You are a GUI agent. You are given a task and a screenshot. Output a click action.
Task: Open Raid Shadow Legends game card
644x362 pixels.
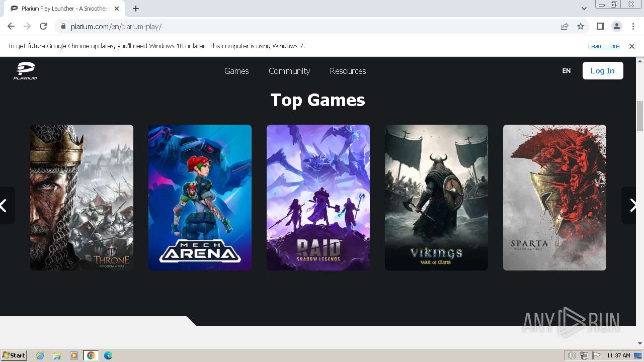(x=318, y=198)
